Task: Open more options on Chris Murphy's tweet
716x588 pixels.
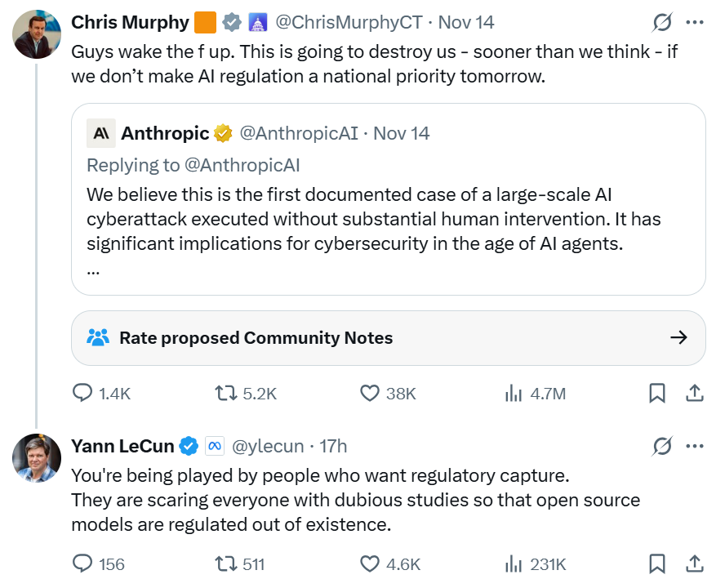Action: click(695, 22)
